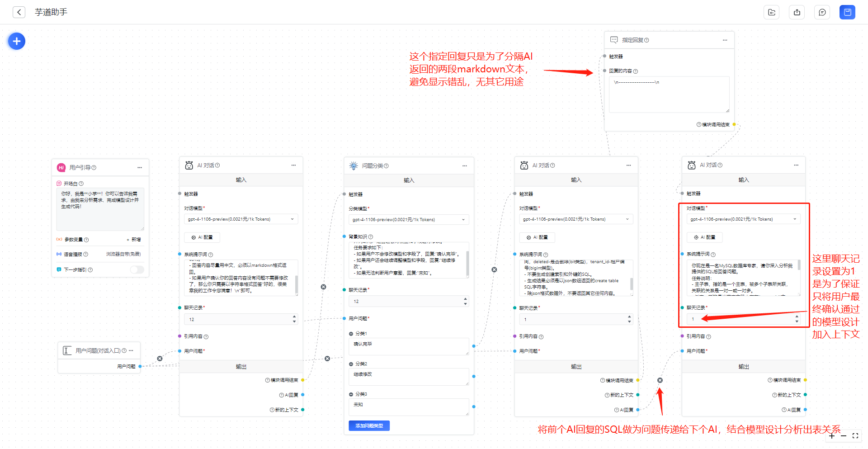Toggle the 下一步指引 switch
The height and width of the screenshot is (449, 868).
137,269
